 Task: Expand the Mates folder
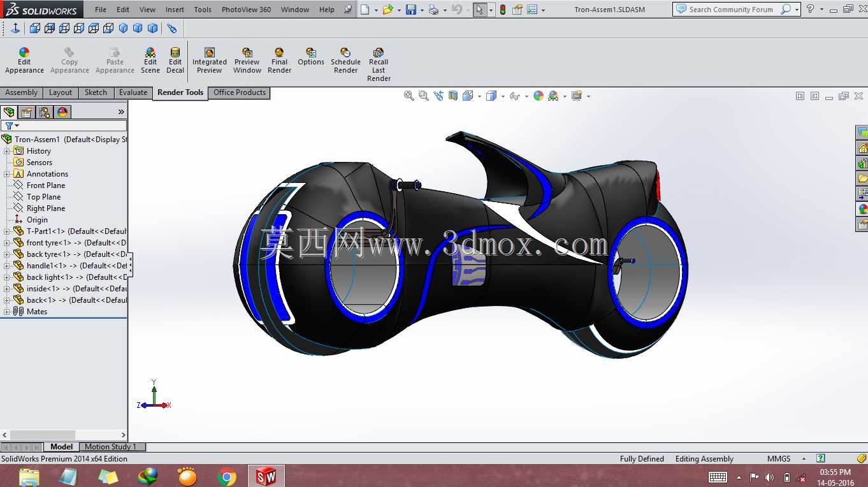[7, 312]
